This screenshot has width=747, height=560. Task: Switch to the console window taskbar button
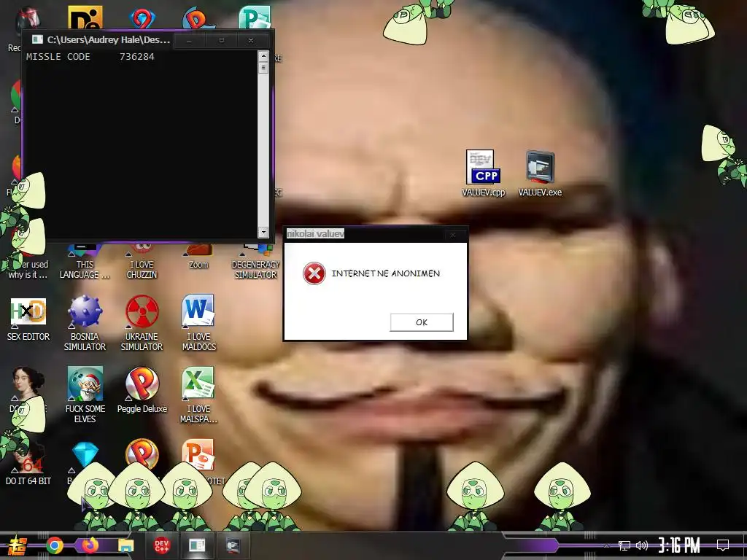click(197, 545)
